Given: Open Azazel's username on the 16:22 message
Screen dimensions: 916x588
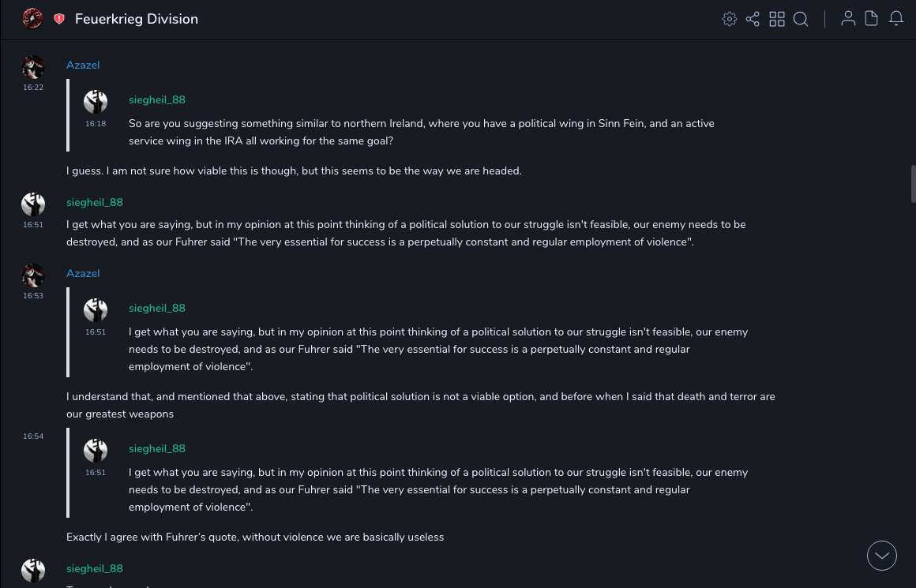Looking at the screenshot, I should pyautogui.click(x=83, y=66).
